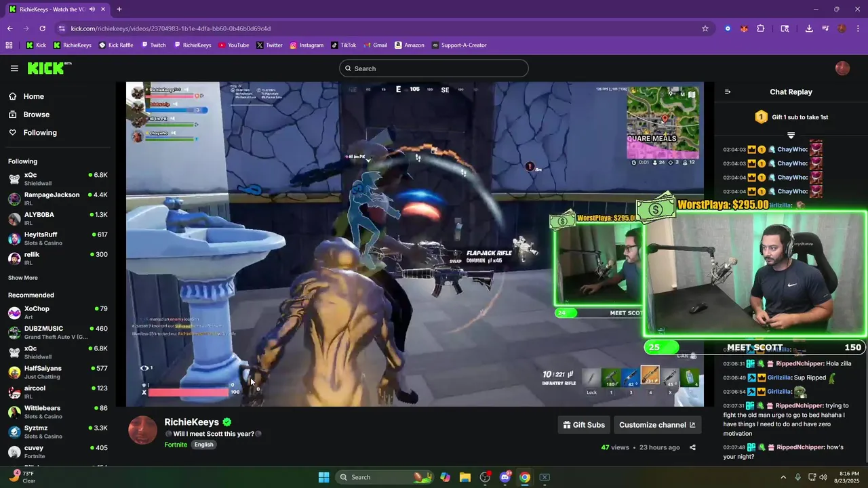Open the volume control in system tray
This screenshot has width=868, height=488.
(x=825, y=477)
